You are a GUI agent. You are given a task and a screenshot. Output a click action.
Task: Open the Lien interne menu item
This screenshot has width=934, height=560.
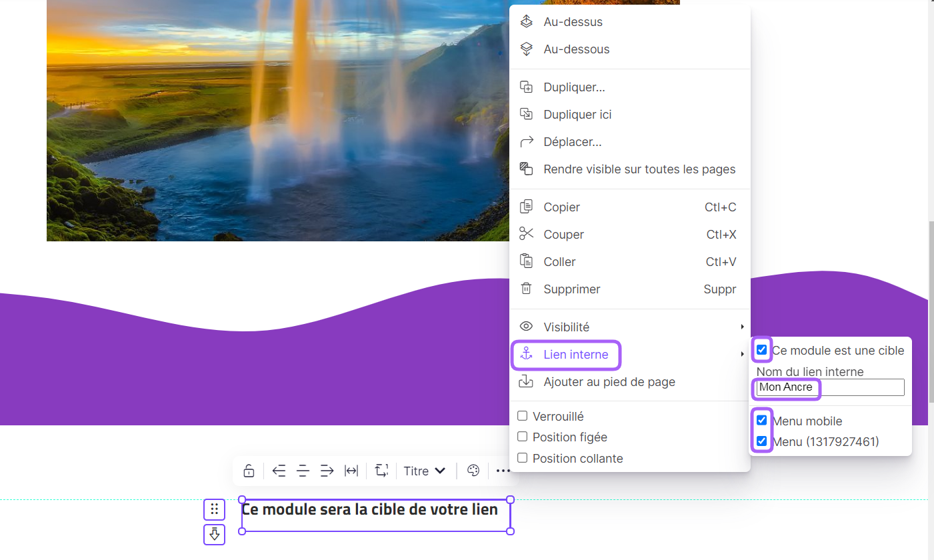click(630, 354)
